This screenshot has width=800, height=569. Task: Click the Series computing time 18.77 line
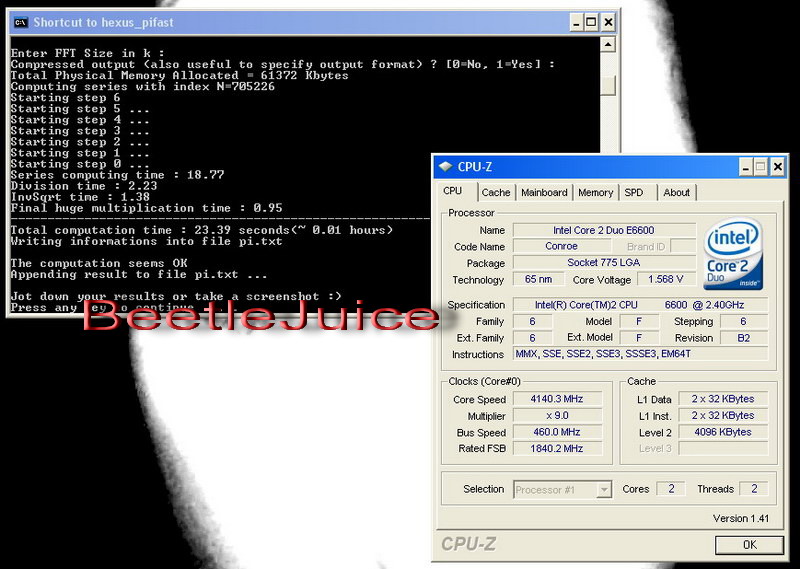(117, 175)
